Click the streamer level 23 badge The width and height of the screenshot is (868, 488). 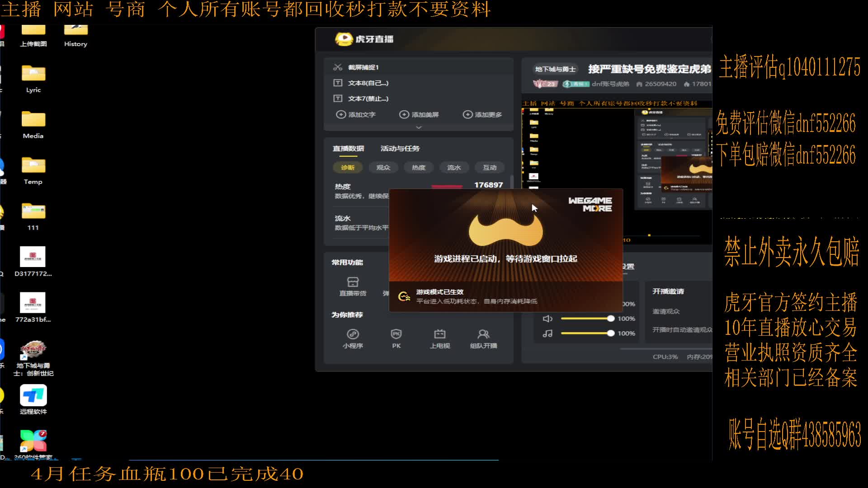click(x=546, y=84)
